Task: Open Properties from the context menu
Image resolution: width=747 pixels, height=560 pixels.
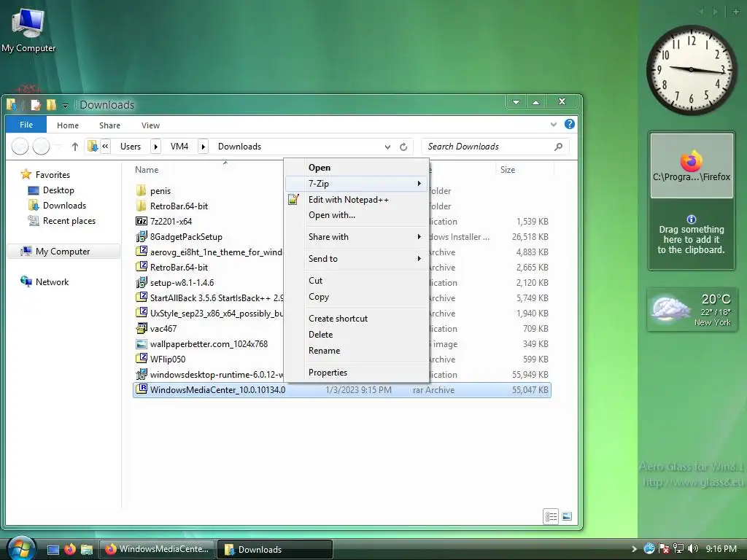Action: point(328,373)
